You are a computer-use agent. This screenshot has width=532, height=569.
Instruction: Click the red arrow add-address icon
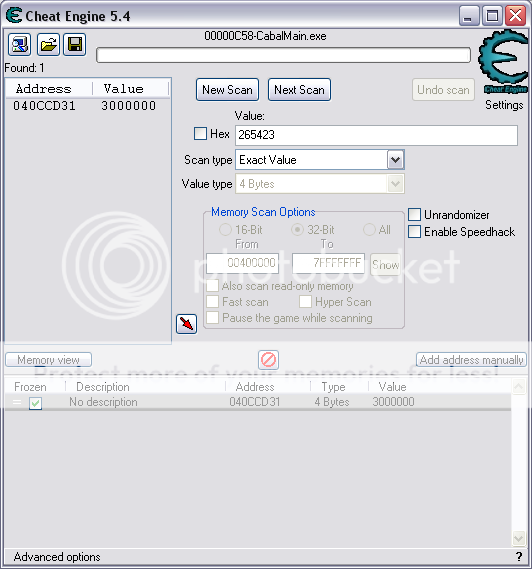tap(187, 324)
